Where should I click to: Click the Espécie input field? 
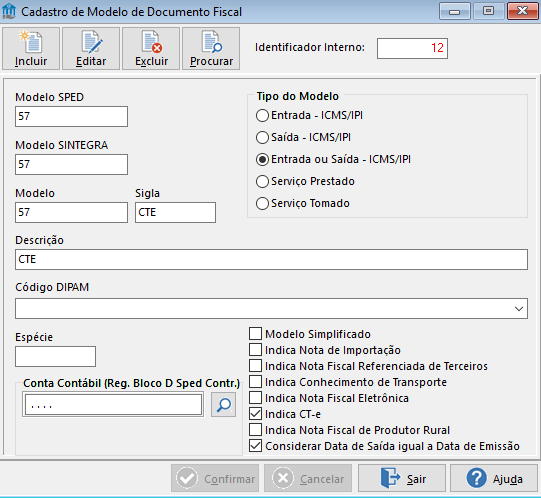pos(56,357)
